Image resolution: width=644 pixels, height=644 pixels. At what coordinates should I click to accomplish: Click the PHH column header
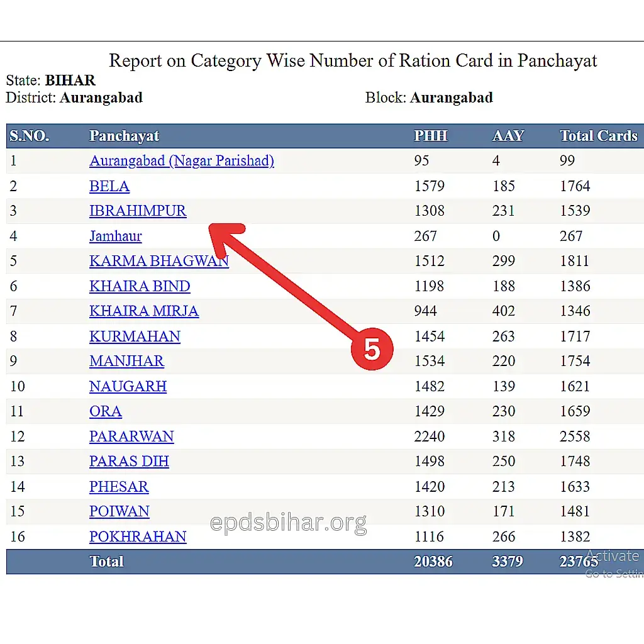coord(430,136)
